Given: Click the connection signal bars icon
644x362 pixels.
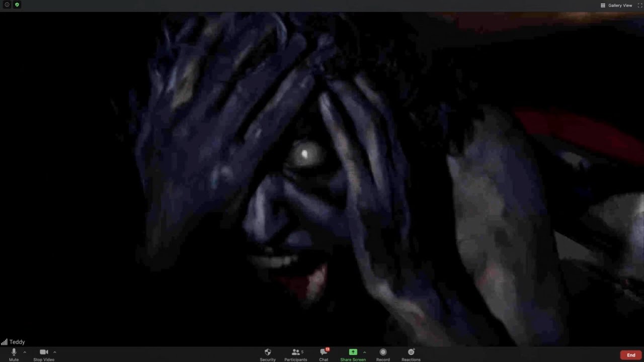Looking at the screenshot, I should pos(4,342).
